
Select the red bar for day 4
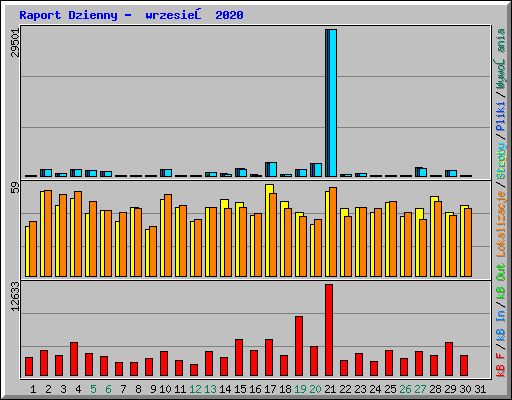point(74,359)
